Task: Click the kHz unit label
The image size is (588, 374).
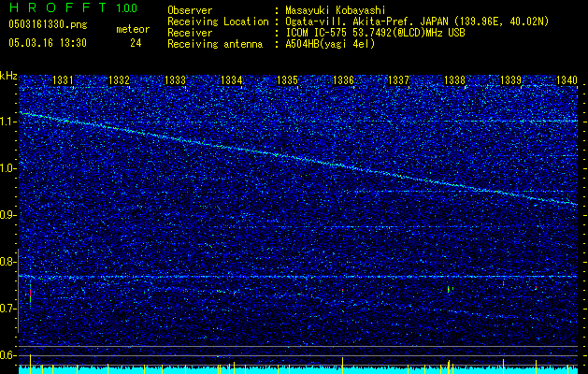Action: coord(8,76)
